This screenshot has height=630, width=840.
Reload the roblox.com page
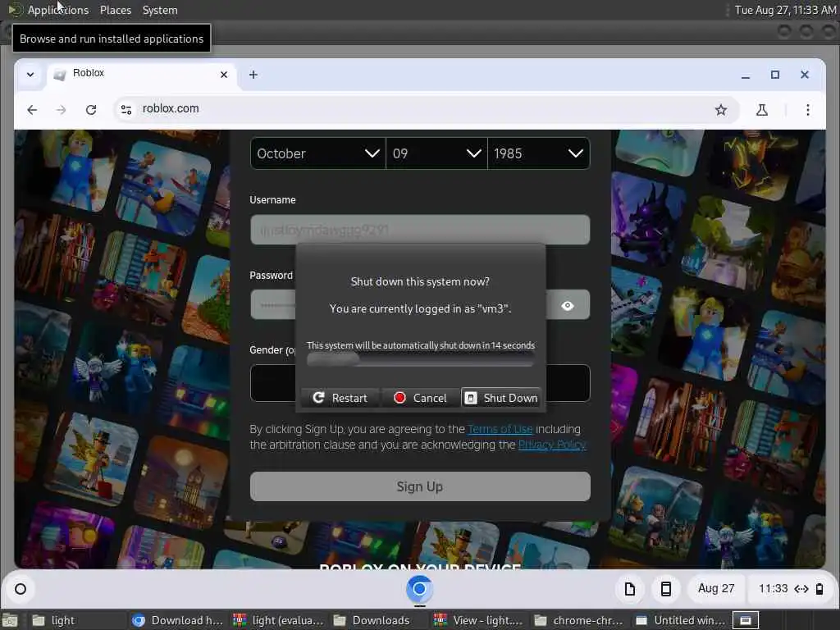91,110
